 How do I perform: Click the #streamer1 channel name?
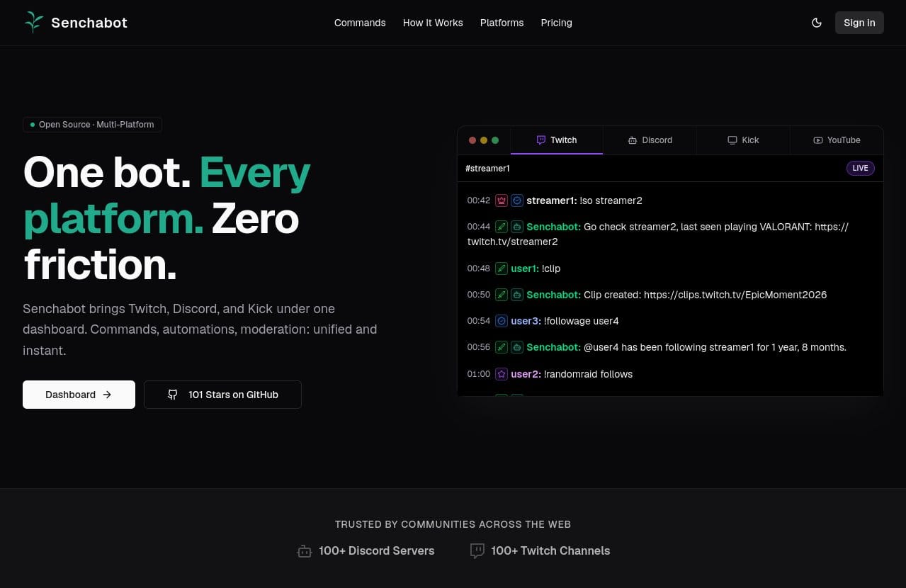point(487,169)
